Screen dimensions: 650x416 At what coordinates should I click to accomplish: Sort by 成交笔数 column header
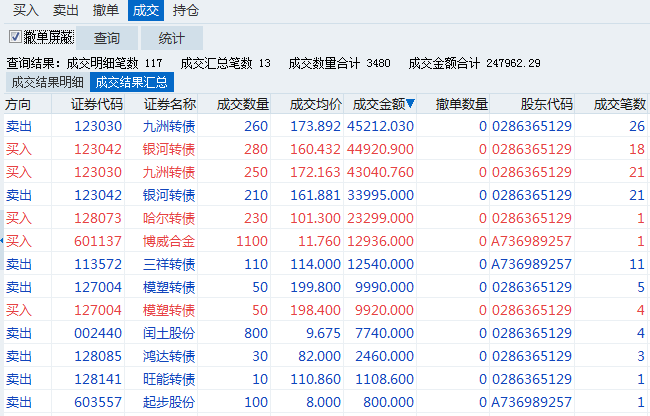(x=612, y=104)
